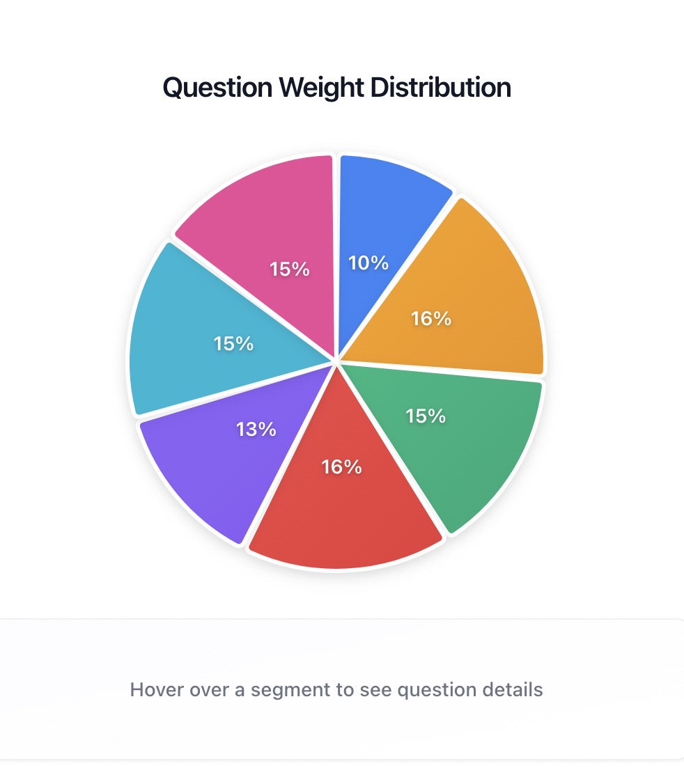Click the Question Weight Distribution title
Viewport: 684px width, 784px height.
[337, 88]
